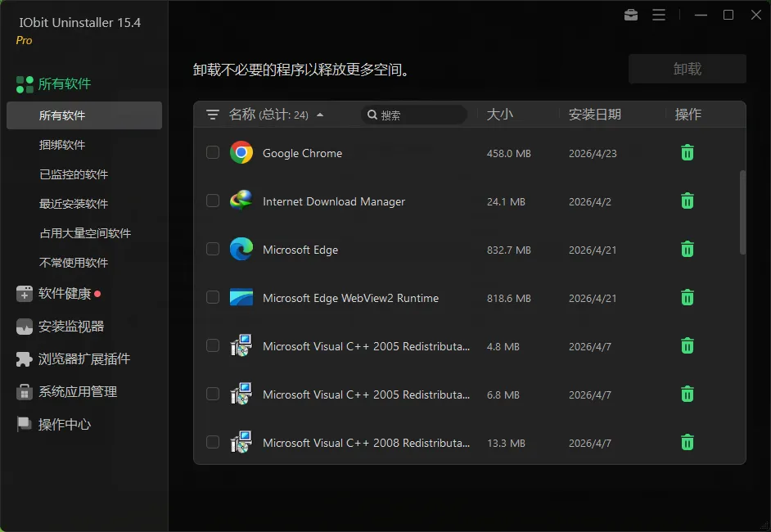
Task: Click trash icon for Microsoft Edge
Action: point(688,250)
